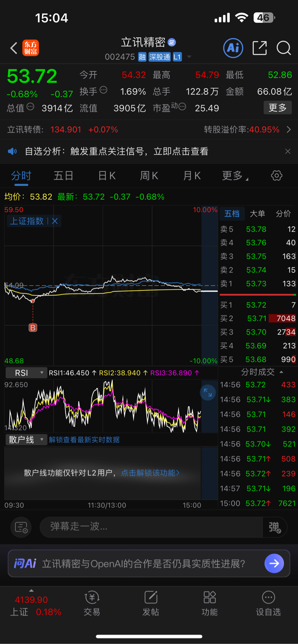Focus the 弹幕走一波 input field
This screenshot has height=644, width=298.
tap(151, 527)
